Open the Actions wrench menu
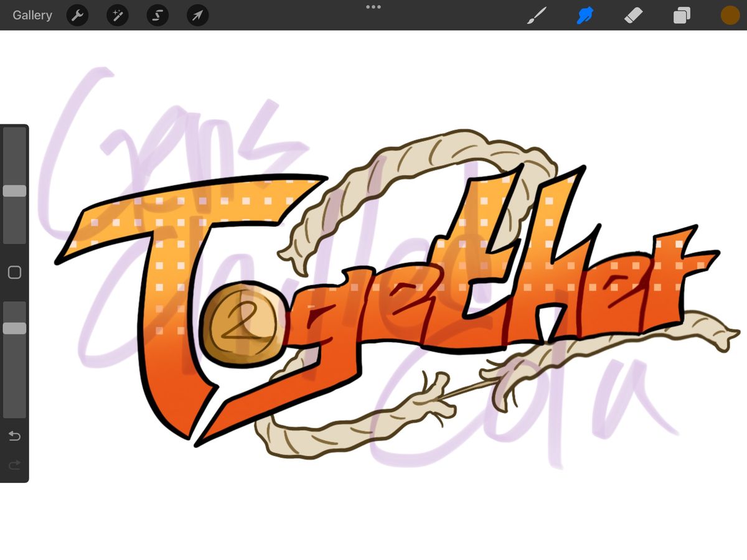 pyautogui.click(x=77, y=16)
